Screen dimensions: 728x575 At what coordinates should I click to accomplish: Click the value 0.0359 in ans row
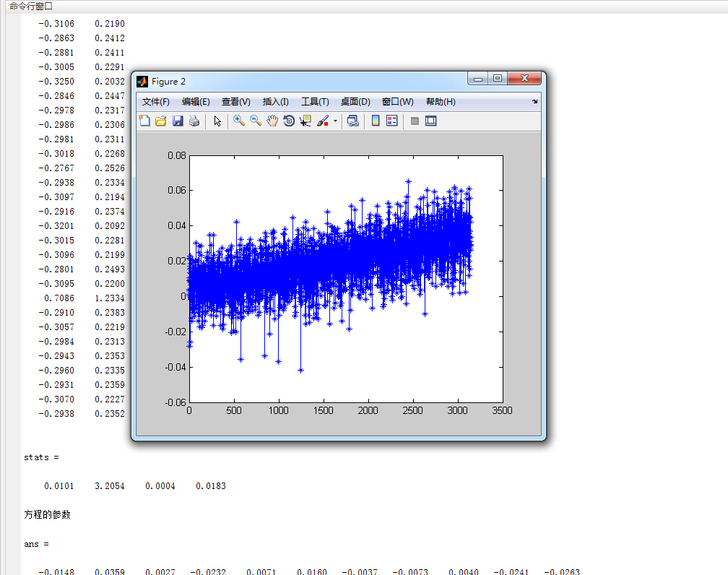(110, 571)
